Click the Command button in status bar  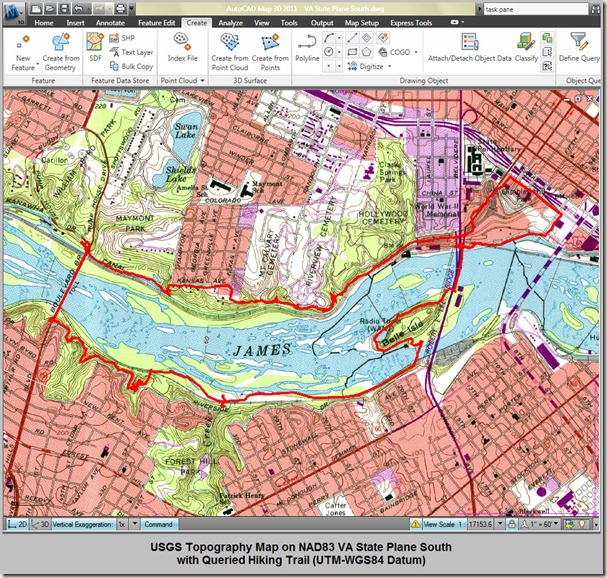159,525
